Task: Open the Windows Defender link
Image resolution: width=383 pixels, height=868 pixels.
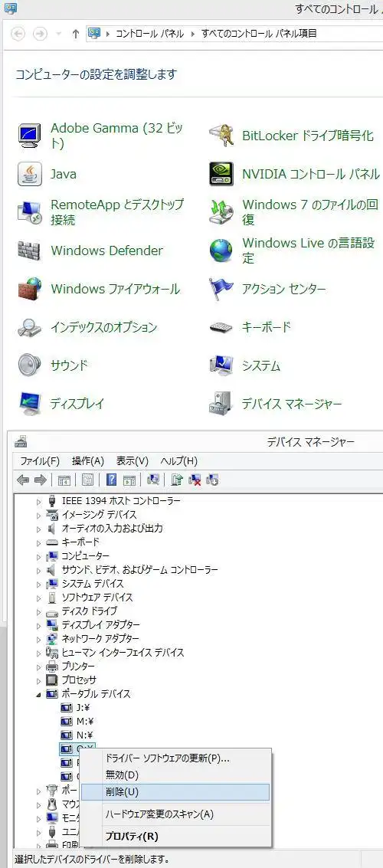Action: point(106,251)
